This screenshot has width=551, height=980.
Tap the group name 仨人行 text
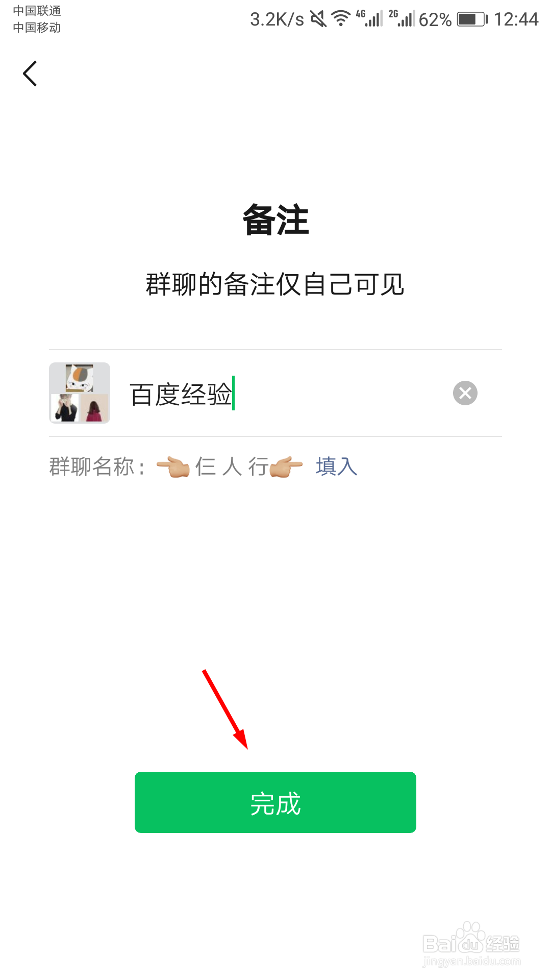click(x=232, y=467)
